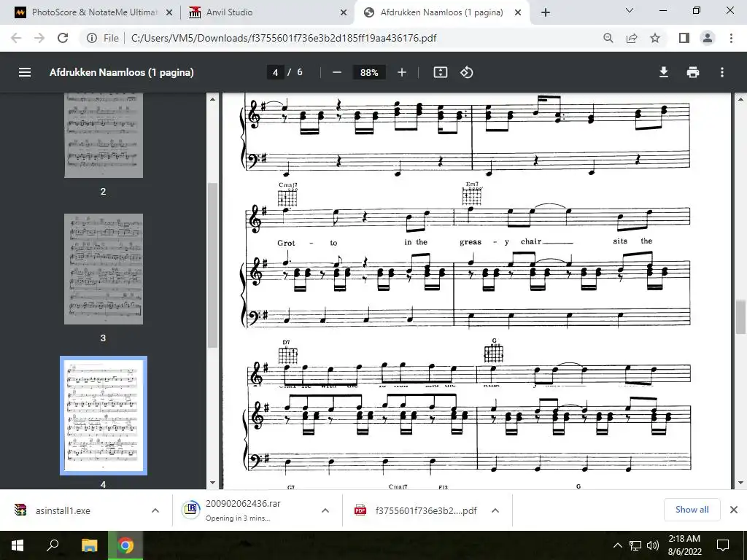The height and width of the screenshot is (560, 747).
Task: Open the Chrome side panel
Action: (684, 38)
